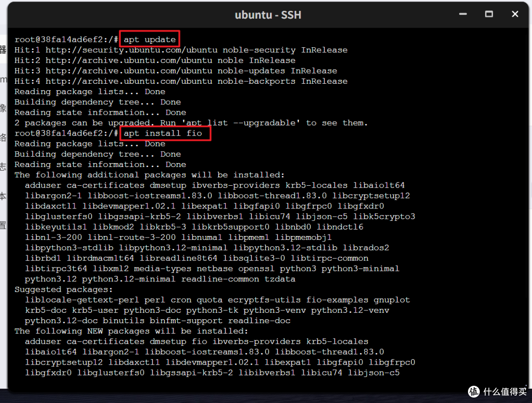Click the 'apt install fio' command text
Image resolution: width=532 pixels, height=403 pixels.
click(163, 134)
